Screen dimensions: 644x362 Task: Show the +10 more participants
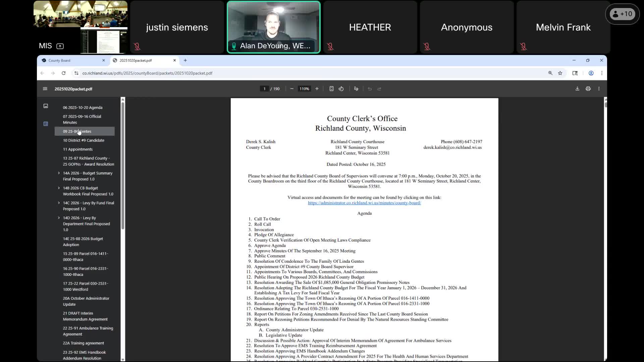point(622,14)
